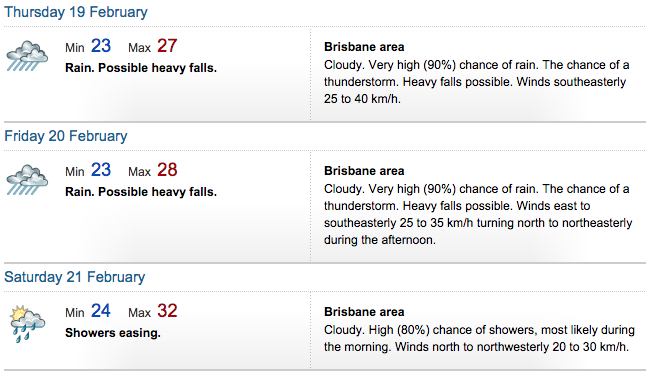
Task: Click Saturday's minimum temperature 24
Action: [x=101, y=311]
